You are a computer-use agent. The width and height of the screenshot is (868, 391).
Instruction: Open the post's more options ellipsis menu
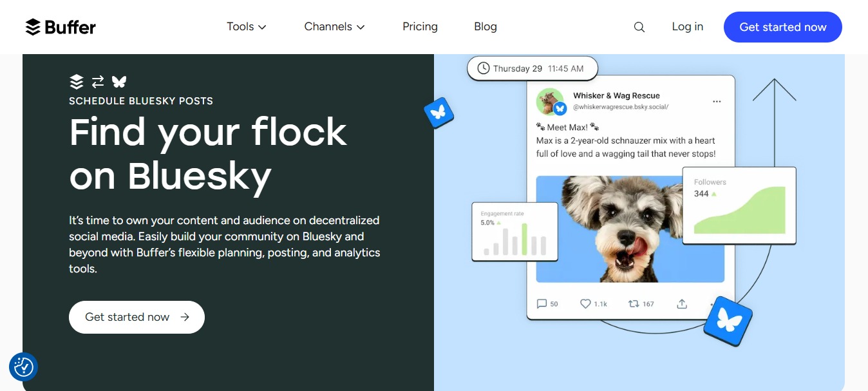click(717, 101)
